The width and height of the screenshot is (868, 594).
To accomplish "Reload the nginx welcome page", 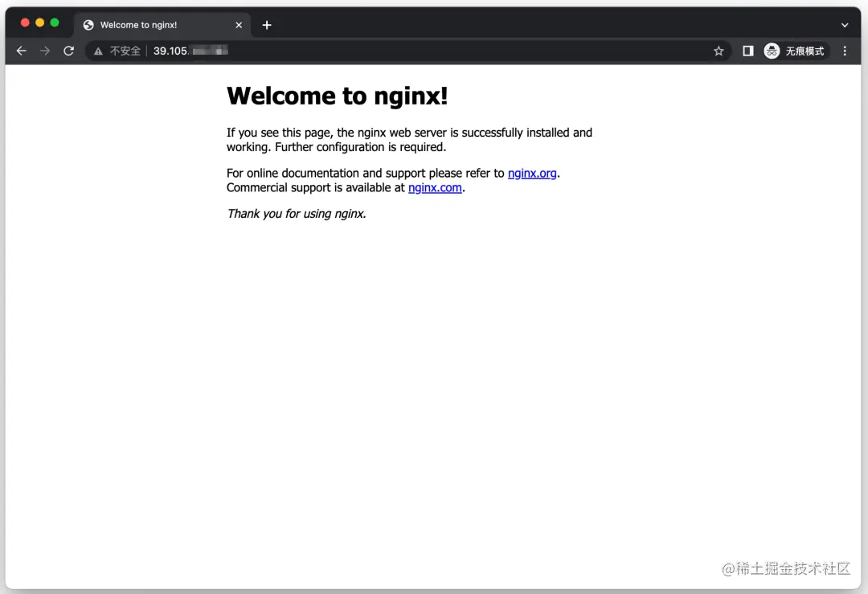I will pos(68,51).
